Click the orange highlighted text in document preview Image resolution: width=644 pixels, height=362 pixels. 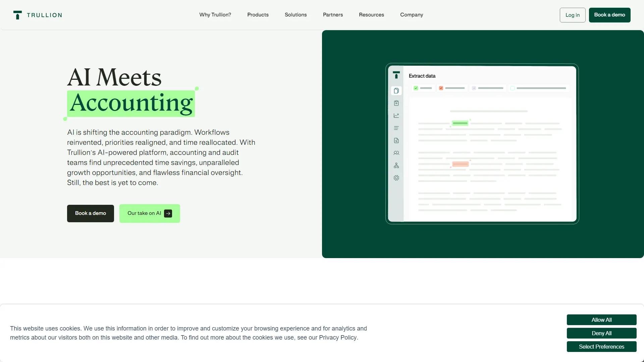point(460,164)
